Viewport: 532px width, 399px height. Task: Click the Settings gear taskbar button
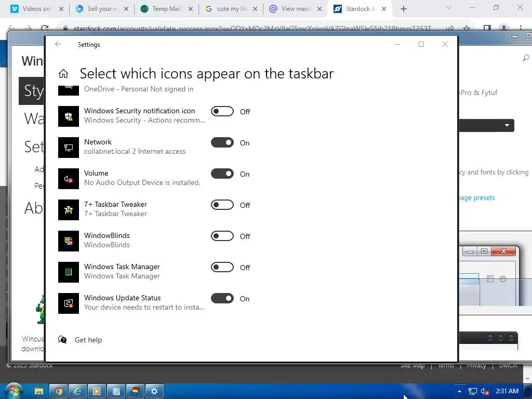pos(154,391)
